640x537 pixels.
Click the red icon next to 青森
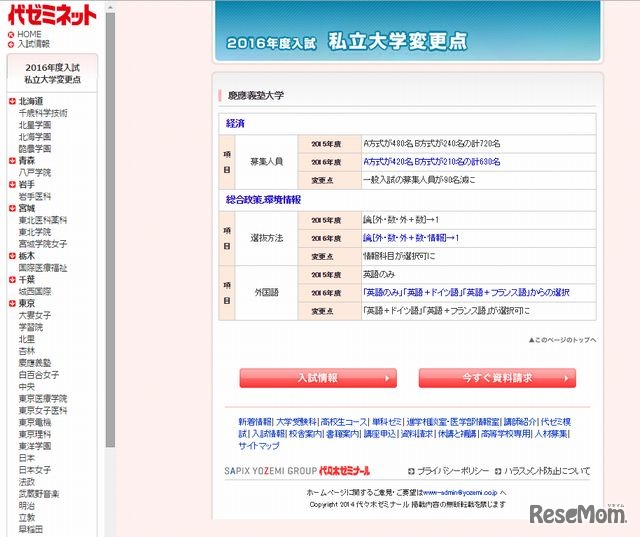pos(12,160)
